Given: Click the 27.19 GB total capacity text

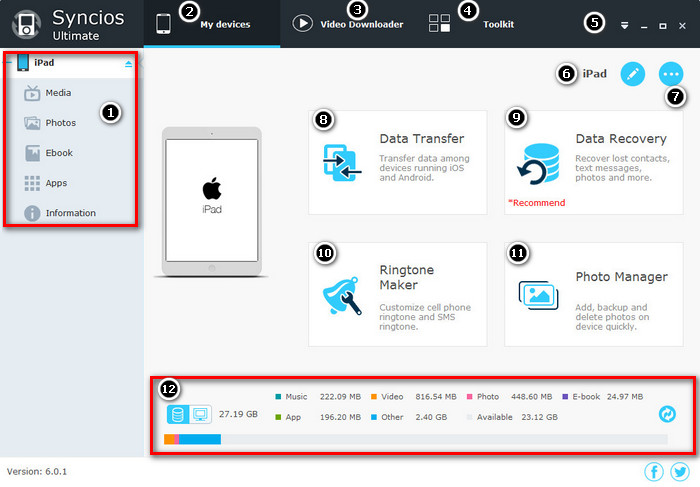Looking at the screenshot, I should [238, 414].
